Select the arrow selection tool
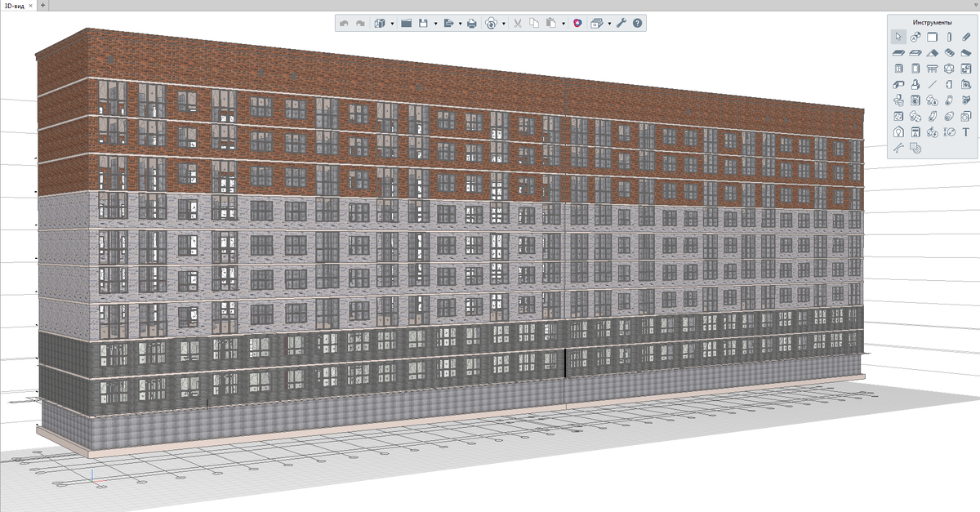 [898, 37]
